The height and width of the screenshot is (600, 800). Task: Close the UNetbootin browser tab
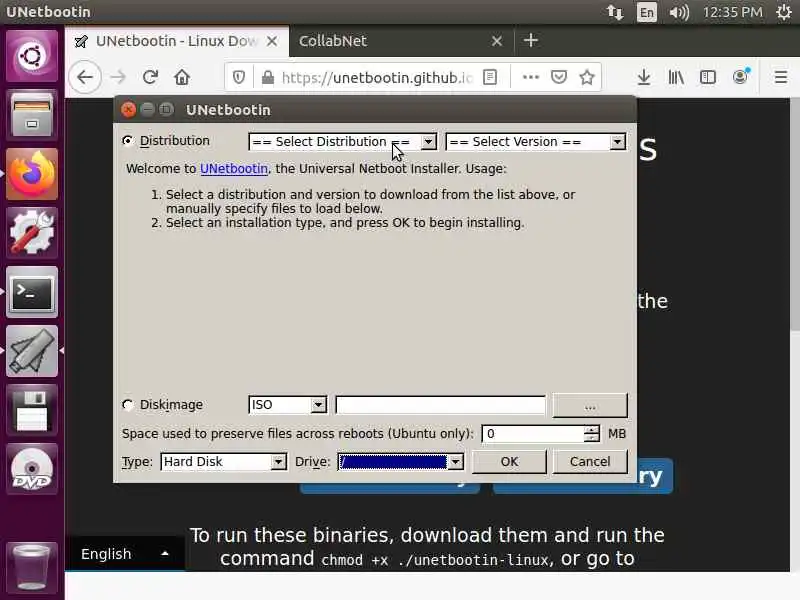point(272,41)
